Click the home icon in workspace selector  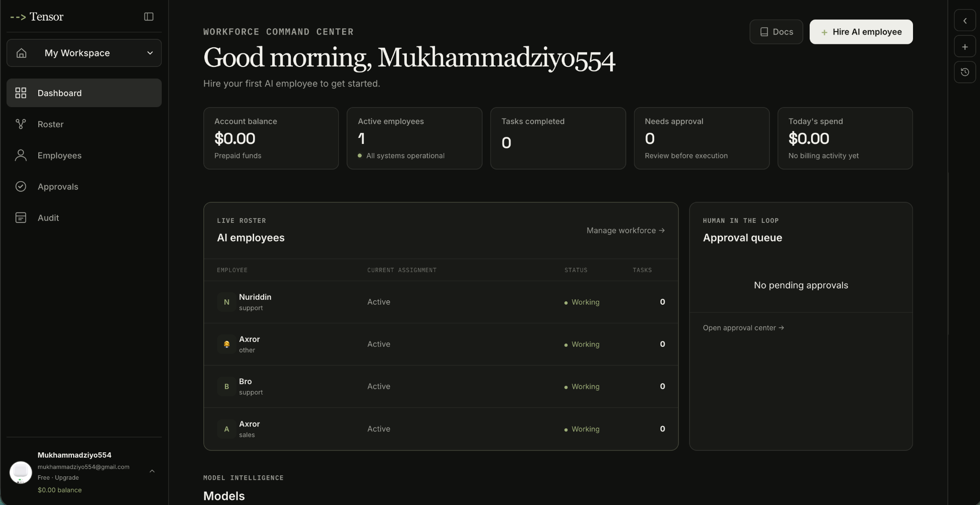[22, 53]
